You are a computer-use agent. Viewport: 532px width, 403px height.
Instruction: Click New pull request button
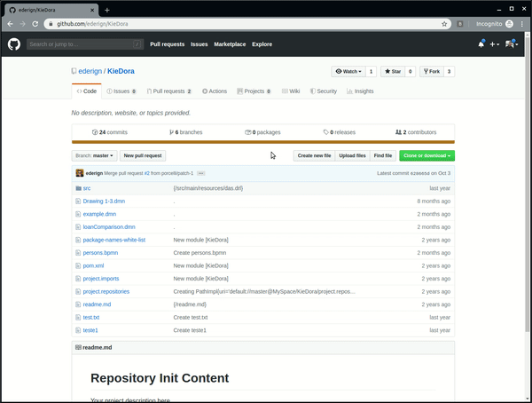pos(143,155)
